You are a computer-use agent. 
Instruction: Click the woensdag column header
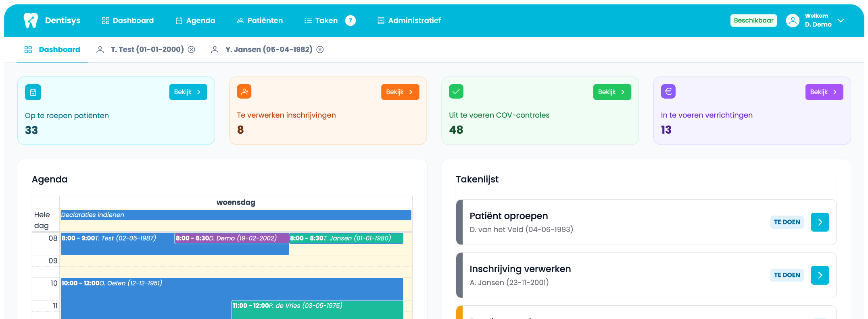[236, 202]
